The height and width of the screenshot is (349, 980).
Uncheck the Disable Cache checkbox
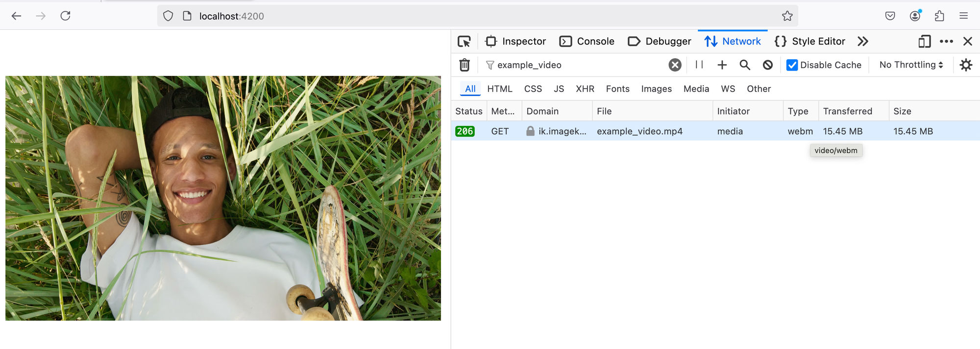792,65
